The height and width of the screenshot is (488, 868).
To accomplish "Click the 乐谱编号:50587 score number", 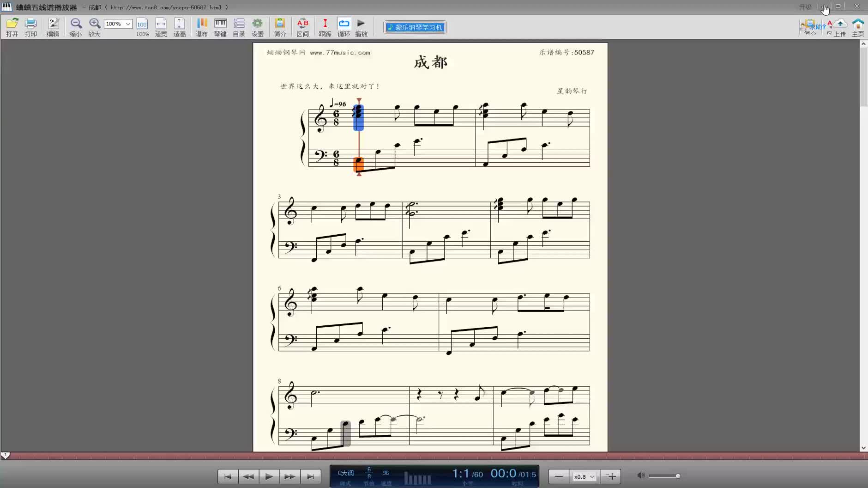I will 567,53.
